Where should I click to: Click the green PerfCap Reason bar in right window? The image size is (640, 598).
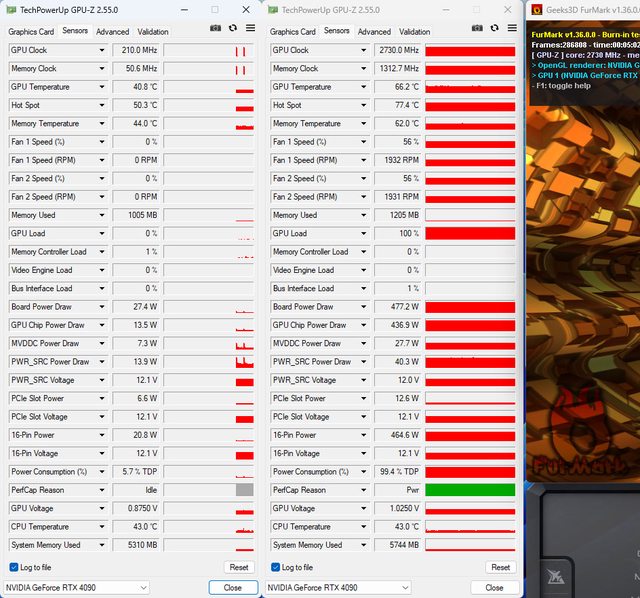pyautogui.click(x=470, y=490)
